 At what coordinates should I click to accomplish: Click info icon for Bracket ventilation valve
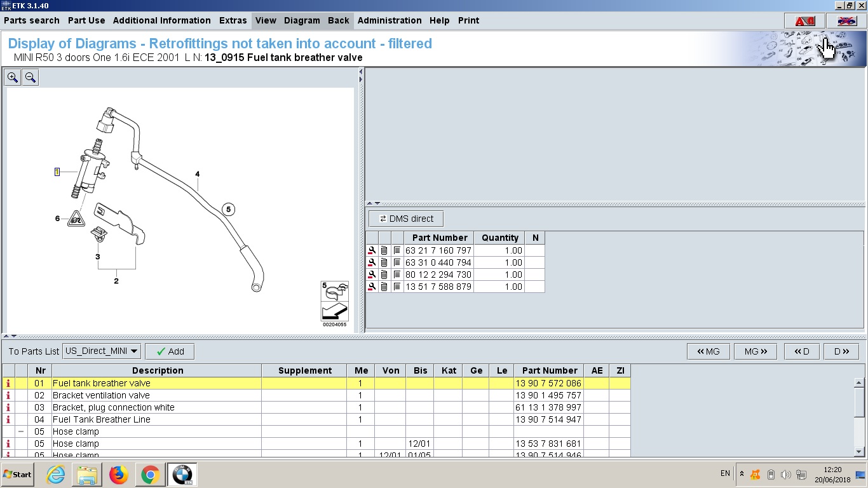pyautogui.click(x=8, y=395)
